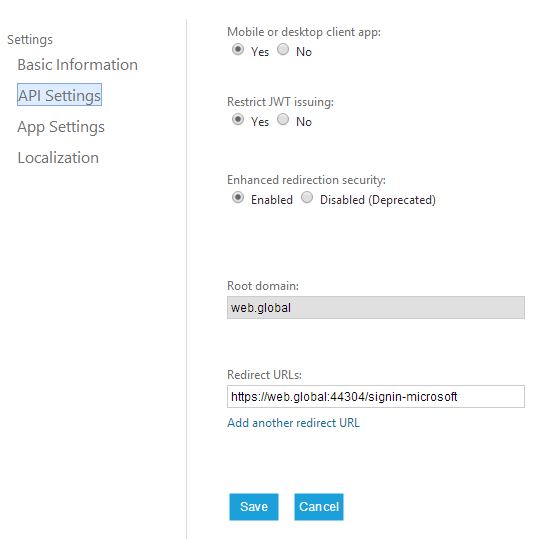Click the 'Redirect URLs:' label
This screenshot has height=539, width=555.
pos(264,375)
